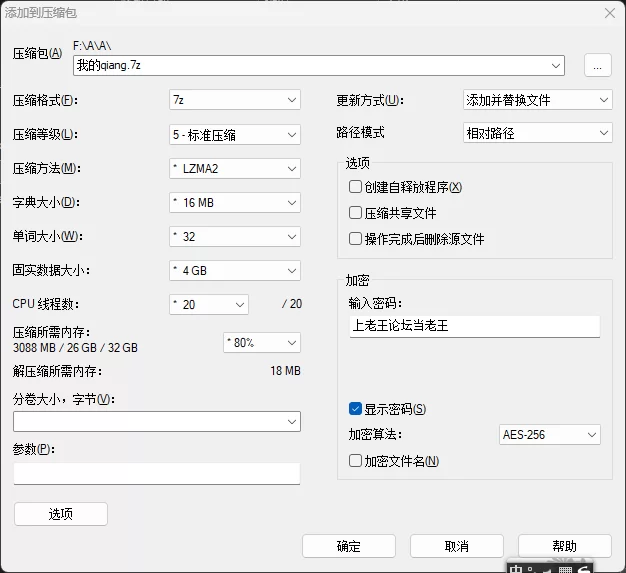Toggle delete source files after compression
Screen dimensions: 626x573
coord(355,239)
